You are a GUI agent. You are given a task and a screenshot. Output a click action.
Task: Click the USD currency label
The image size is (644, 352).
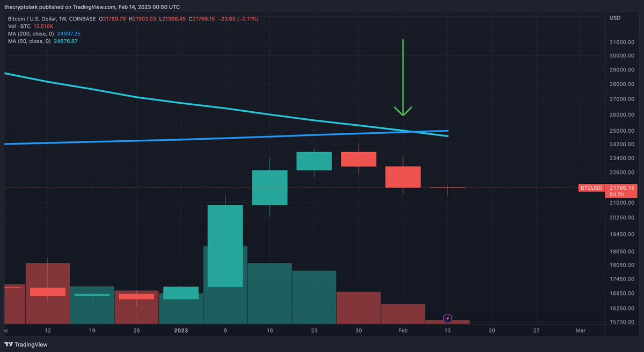pyautogui.click(x=615, y=18)
